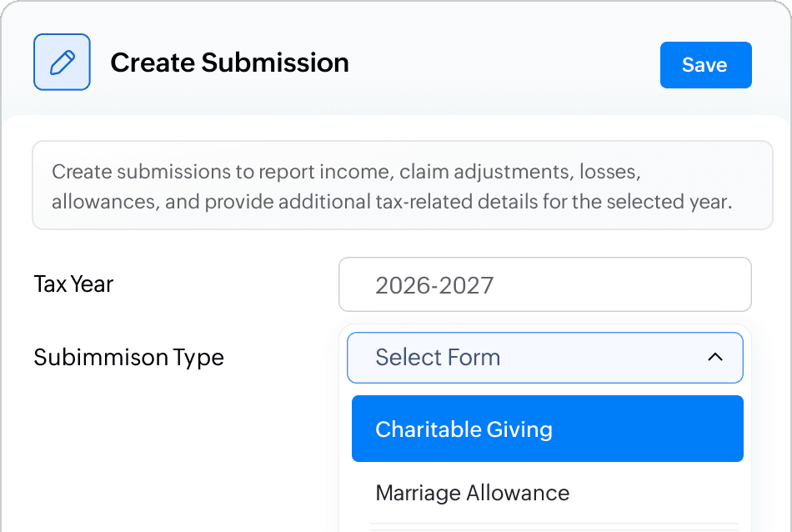792x532 pixels.
Task: Collapse the dropdown using the chevron arrow
Action: click(x=714, y=358)
